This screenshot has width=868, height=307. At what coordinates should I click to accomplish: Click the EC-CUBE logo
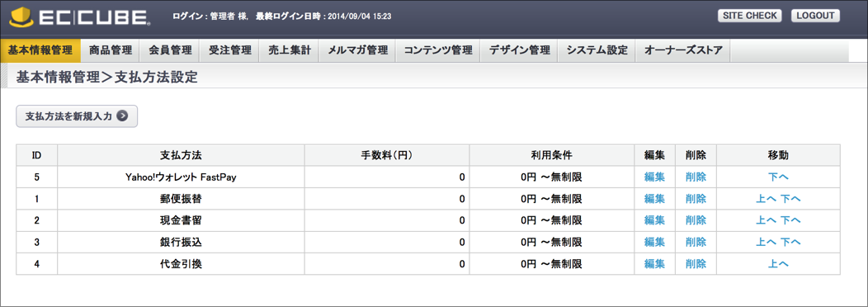click(81, 17)
